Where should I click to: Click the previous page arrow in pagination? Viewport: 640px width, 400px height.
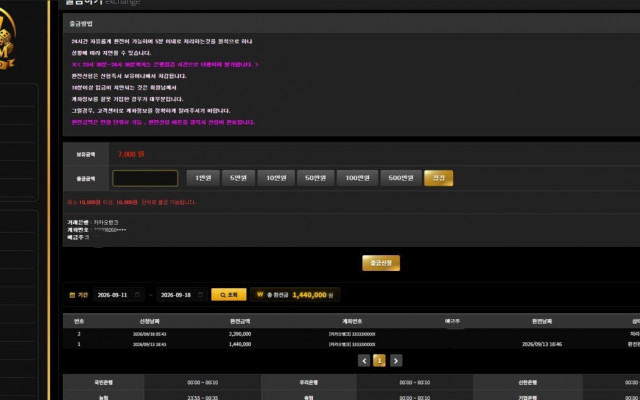(364, 360)
